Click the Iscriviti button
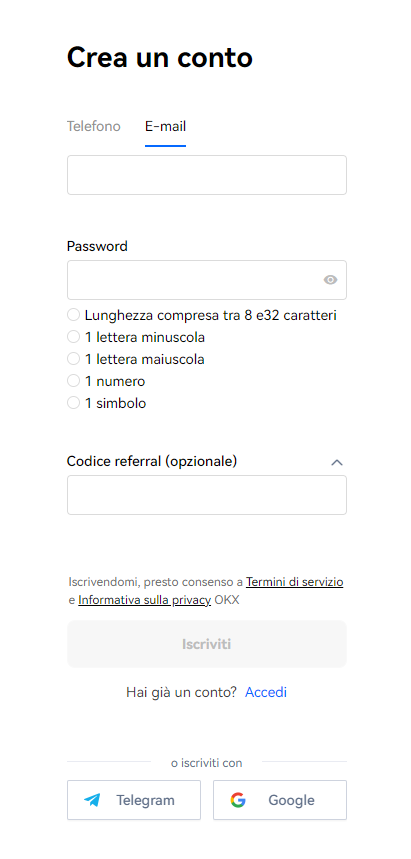 pos(207,644)
